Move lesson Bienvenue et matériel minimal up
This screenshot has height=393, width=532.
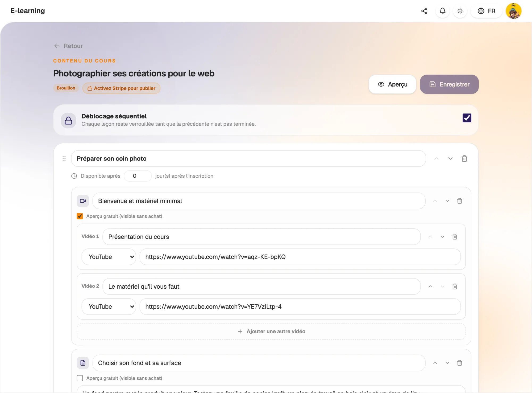pos(435,201)
